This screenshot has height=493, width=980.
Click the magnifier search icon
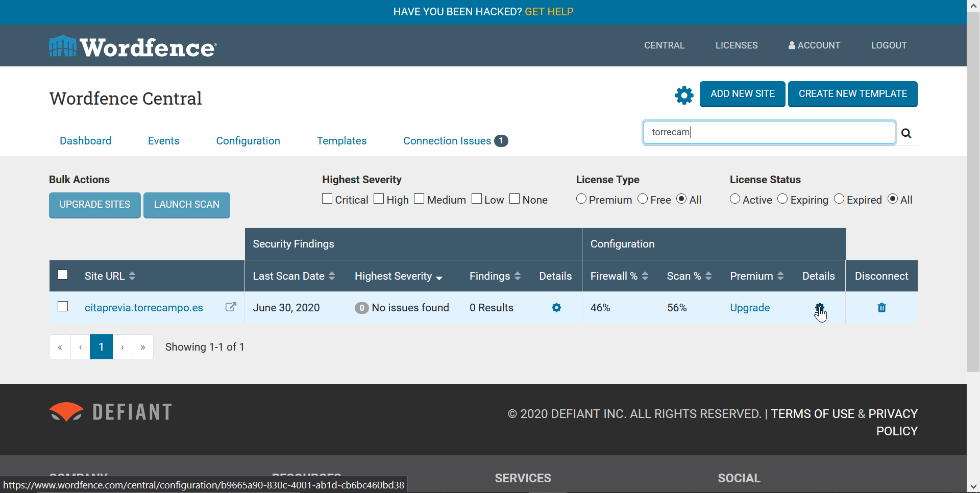tap(906, 133)
